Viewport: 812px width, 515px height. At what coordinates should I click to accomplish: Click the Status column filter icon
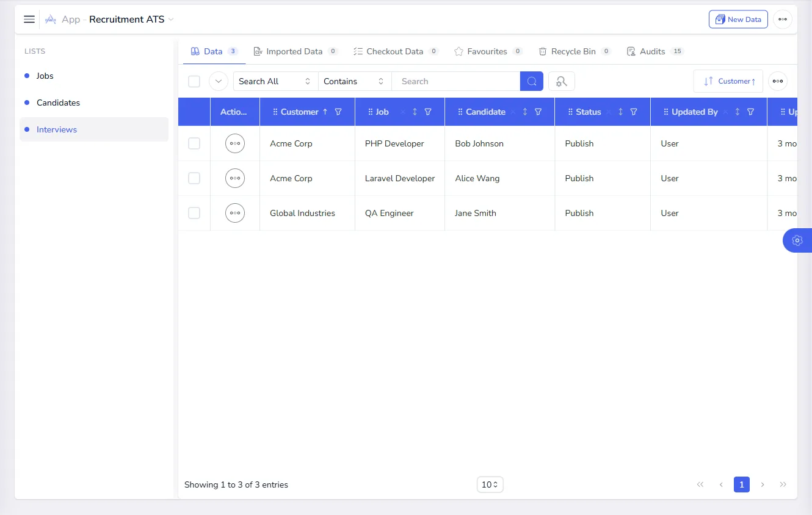(x=634, y=112)
